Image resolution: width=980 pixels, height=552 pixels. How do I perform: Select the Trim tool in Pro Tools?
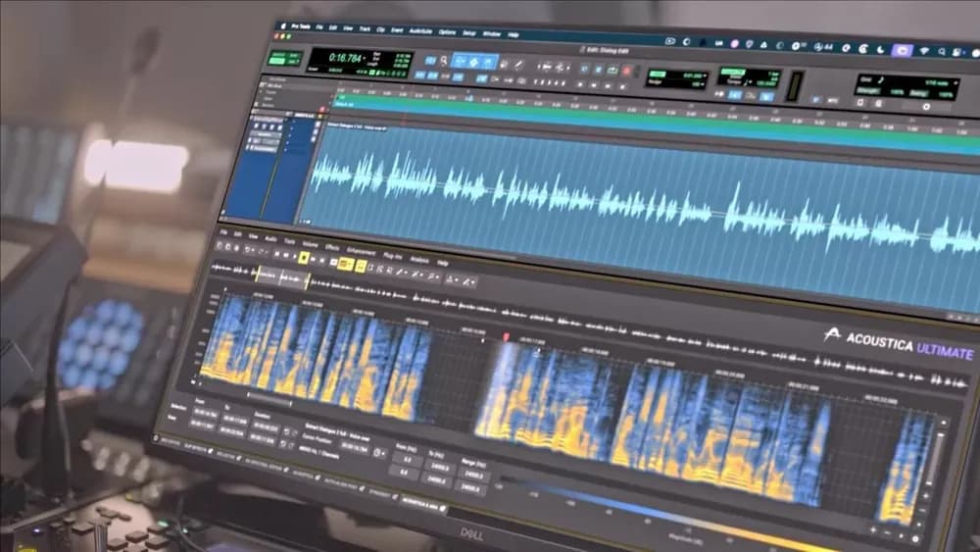pos(461,61)
